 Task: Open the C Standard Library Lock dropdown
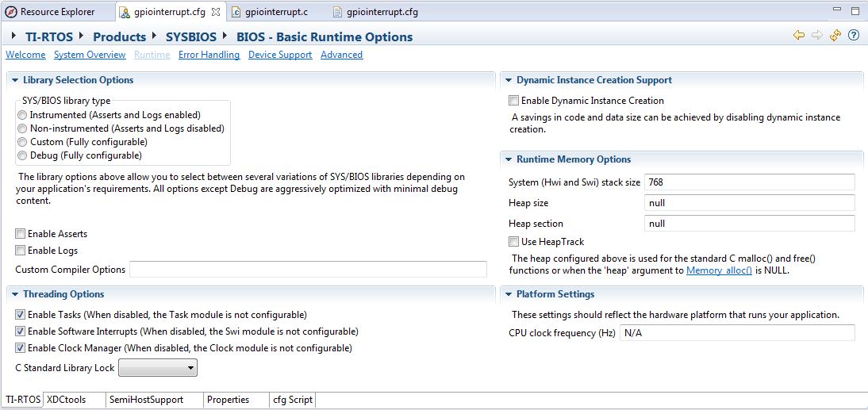coord(157,368)
